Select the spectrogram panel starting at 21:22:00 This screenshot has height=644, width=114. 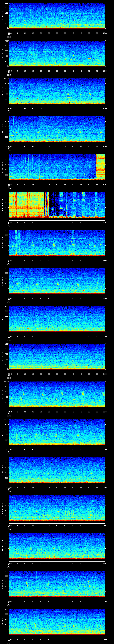click(x=57, y=318)
